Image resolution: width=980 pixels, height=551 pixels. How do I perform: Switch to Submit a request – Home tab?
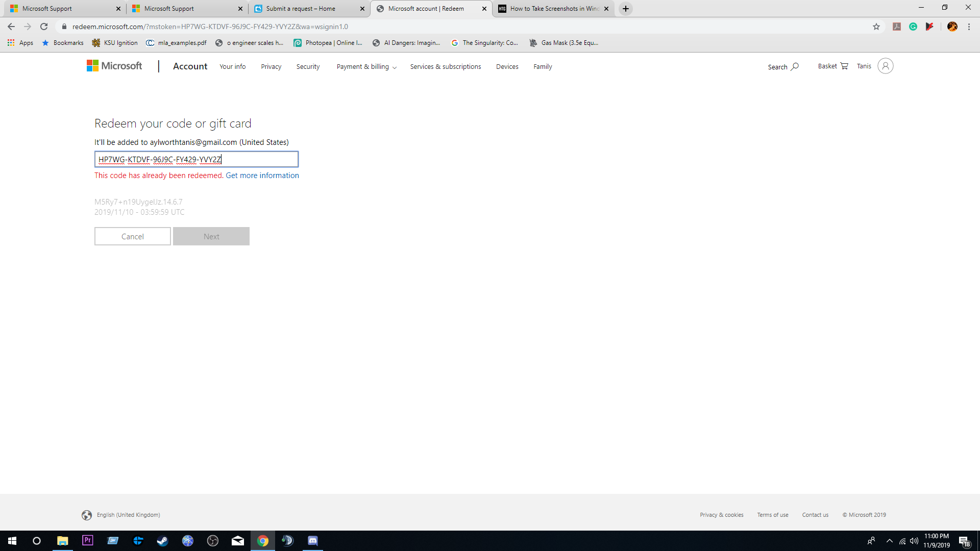pyautogui.click(x=301, y=9)
